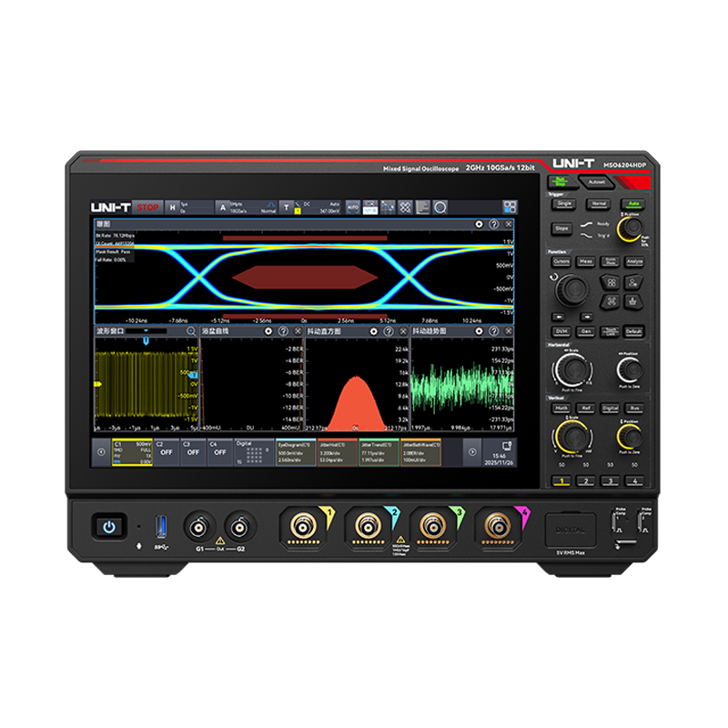Select the EyeDiagram(C1) tab
The height and width of the screenshot is (728, 728).
click(297, 451)
